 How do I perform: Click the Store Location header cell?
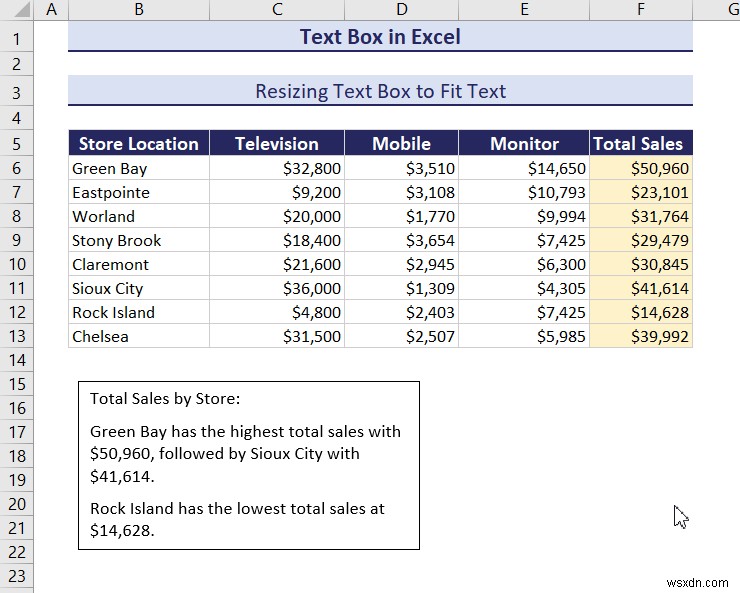click(139, 143)
